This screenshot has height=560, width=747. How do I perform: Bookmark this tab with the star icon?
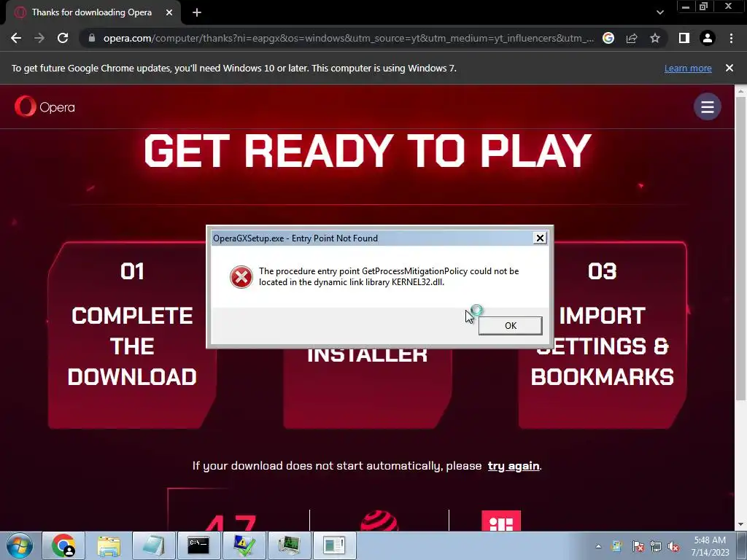pyautogui.click(x=655, y=38)
